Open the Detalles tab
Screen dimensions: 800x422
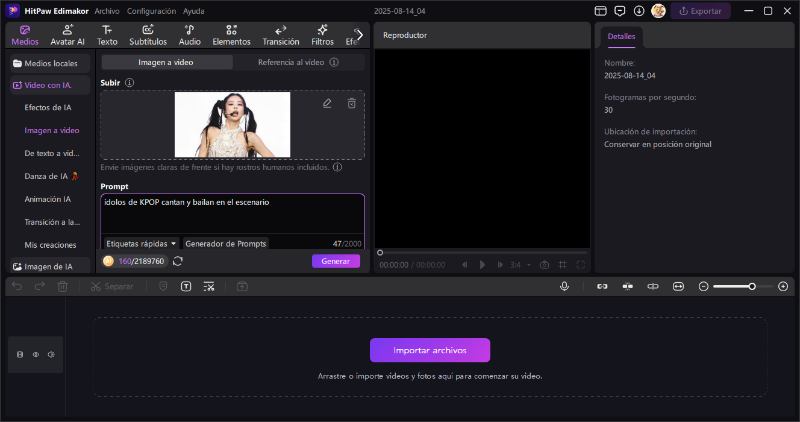[x=621, y=37]
